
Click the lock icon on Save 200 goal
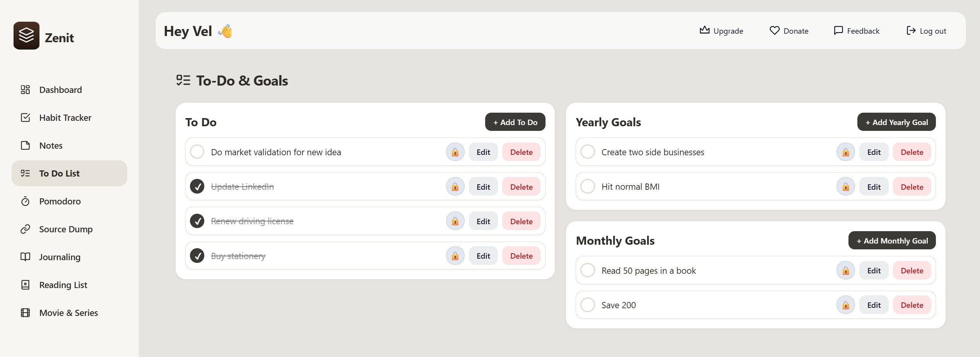(845, 305)
